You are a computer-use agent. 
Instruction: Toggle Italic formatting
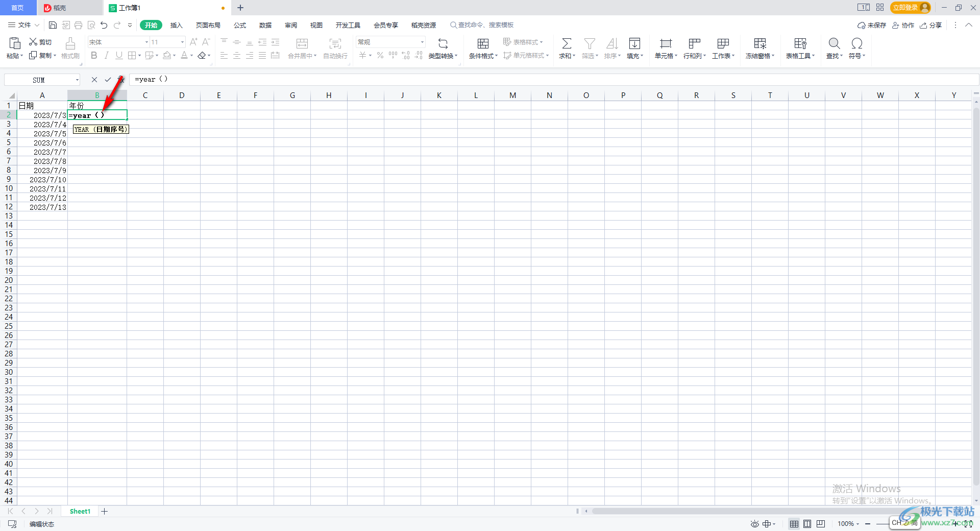coord(107,55)
